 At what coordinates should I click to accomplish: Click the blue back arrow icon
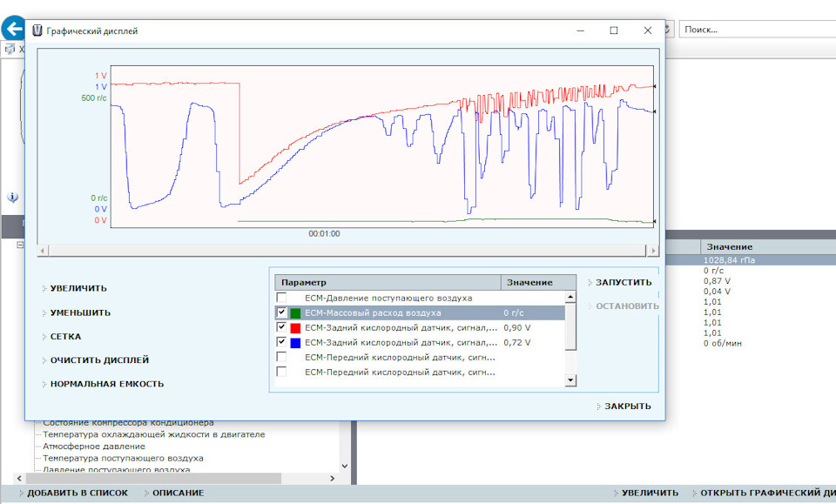point(13,29)
